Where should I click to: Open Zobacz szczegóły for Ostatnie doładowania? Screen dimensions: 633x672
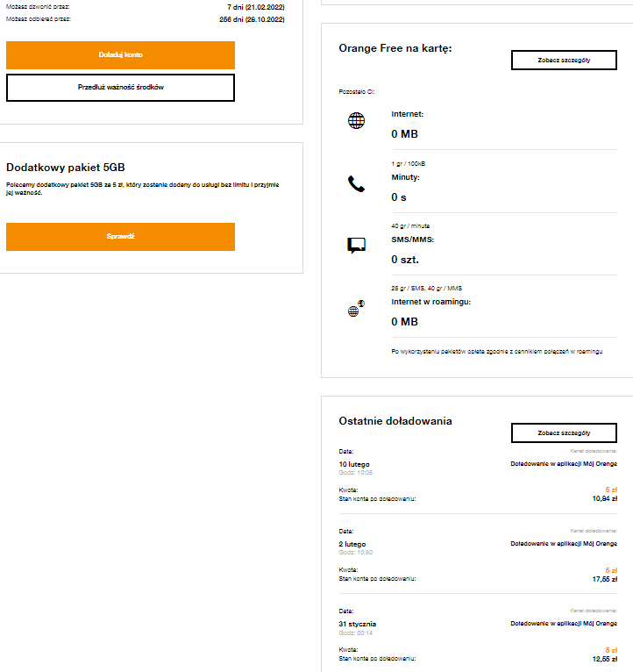click(x=563, y=433)
